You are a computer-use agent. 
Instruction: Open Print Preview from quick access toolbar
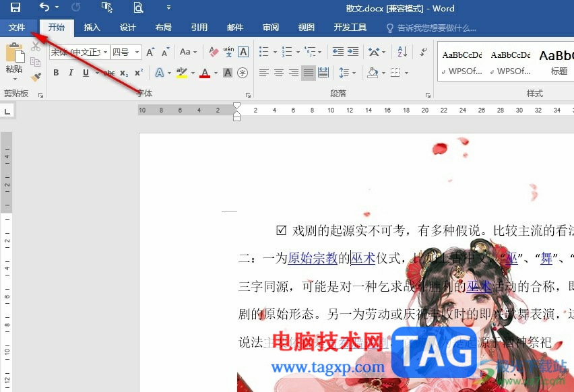click(138, 7)
